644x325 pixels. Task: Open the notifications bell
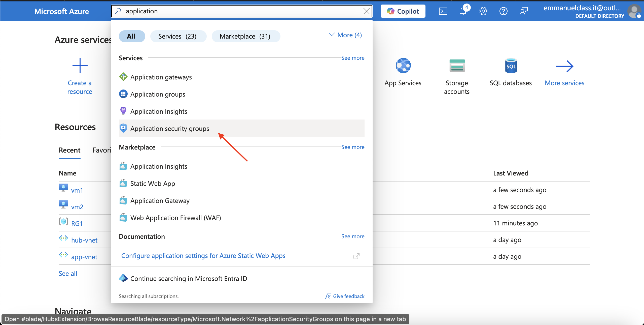[463, 11]
